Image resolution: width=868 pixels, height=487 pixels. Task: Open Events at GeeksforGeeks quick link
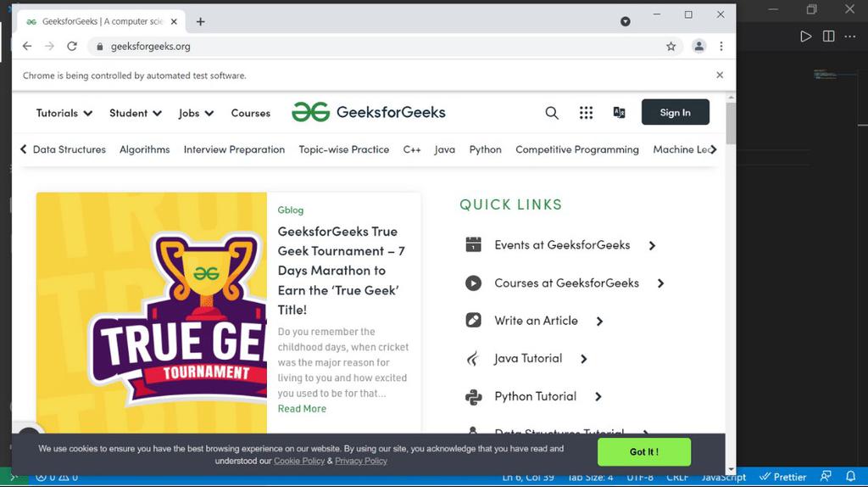tap(562, 245)
